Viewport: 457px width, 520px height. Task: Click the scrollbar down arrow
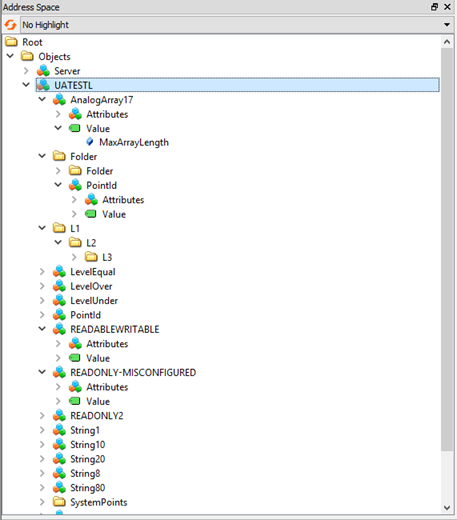pos(447,508)
